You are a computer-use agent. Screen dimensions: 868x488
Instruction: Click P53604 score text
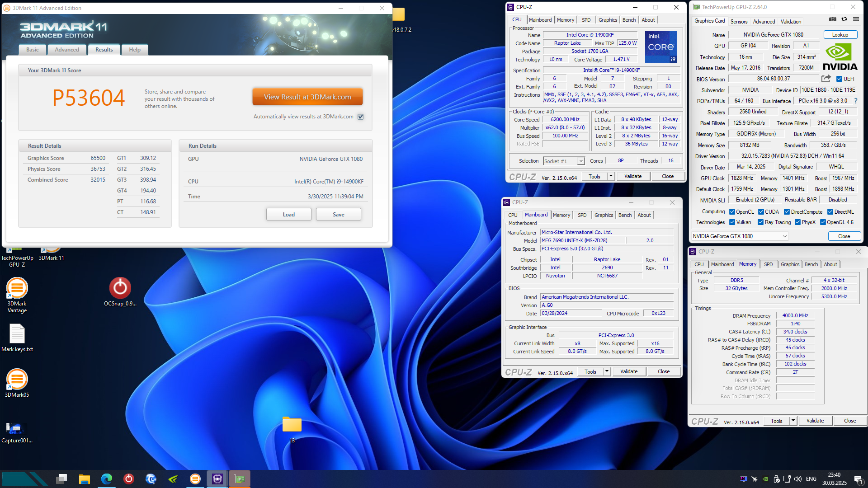click(x=89, y=98)
